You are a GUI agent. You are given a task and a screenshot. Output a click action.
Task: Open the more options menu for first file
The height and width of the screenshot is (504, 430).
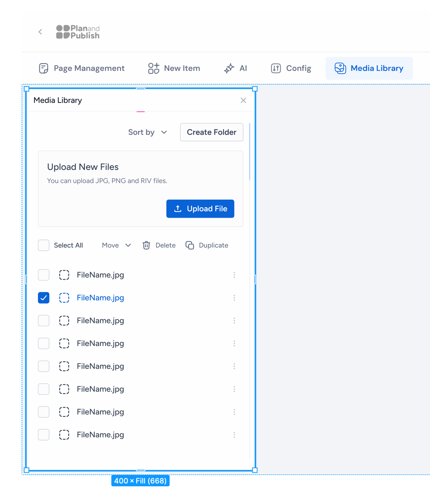[x=234, y=275]
